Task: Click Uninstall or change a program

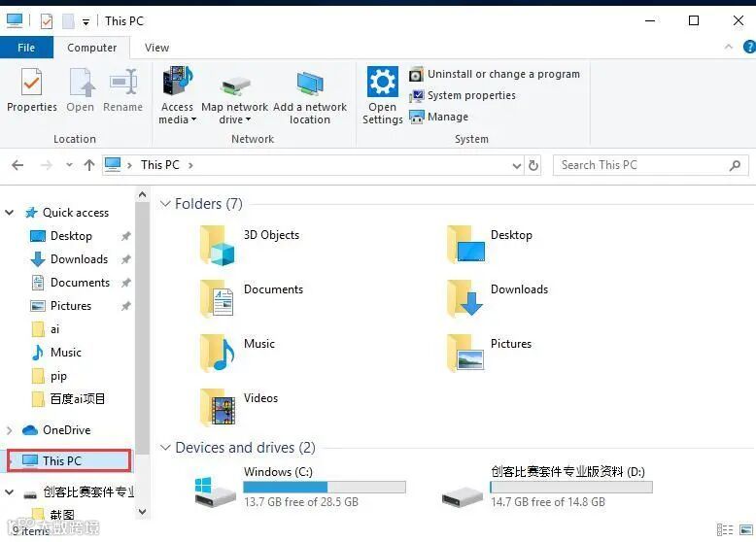Action: pos(495,74)
